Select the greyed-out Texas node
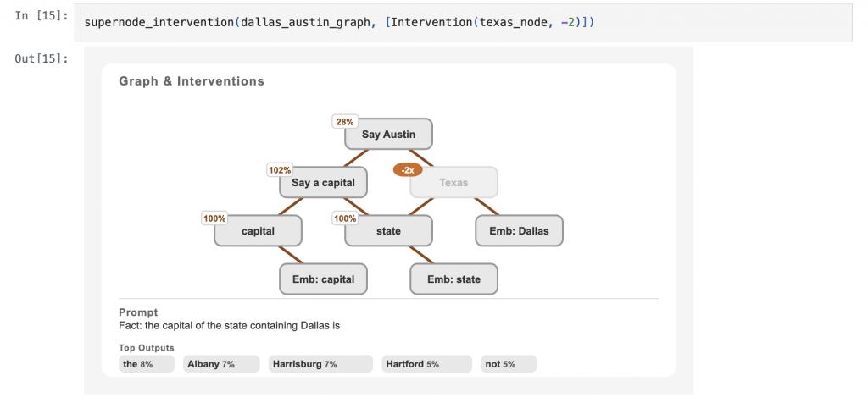The image size is (868, 403). pos(454,182)
